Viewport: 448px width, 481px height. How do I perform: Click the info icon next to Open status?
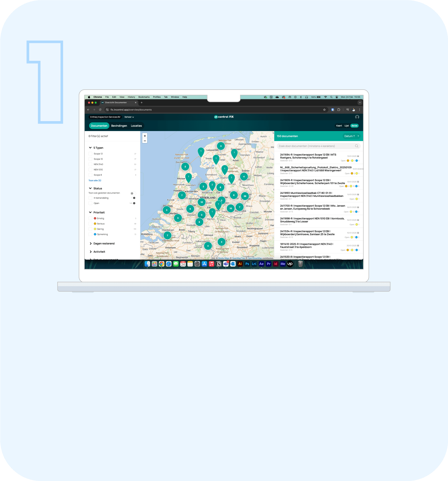pyautogui.click(x=134, y=203)
